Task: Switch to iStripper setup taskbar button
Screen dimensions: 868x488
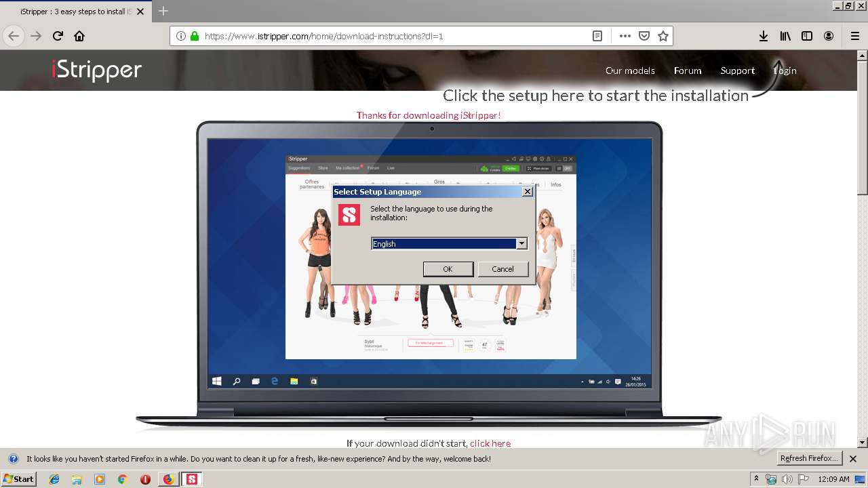Action: tap(192, 479)
